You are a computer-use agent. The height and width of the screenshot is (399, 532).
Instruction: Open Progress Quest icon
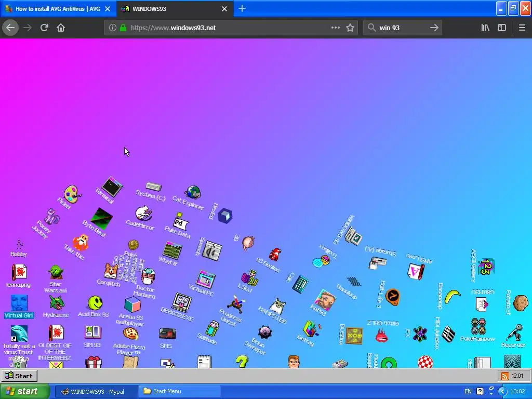click(x=236, y=304)
